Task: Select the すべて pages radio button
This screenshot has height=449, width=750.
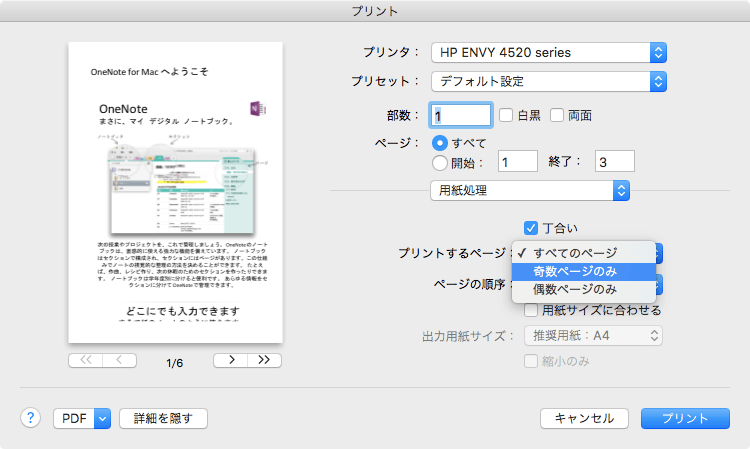Action: tap(440, 143)
